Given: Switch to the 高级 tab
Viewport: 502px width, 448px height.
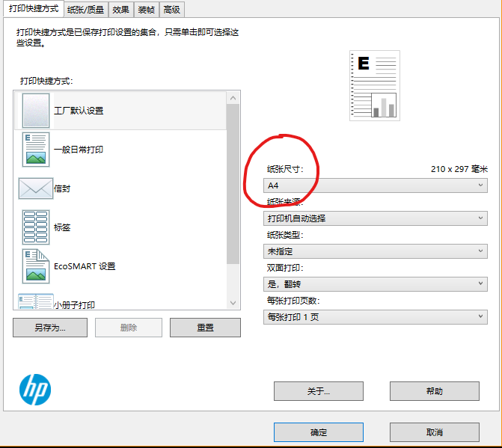Looking at the screenshot, I should (x=172, y=10).
